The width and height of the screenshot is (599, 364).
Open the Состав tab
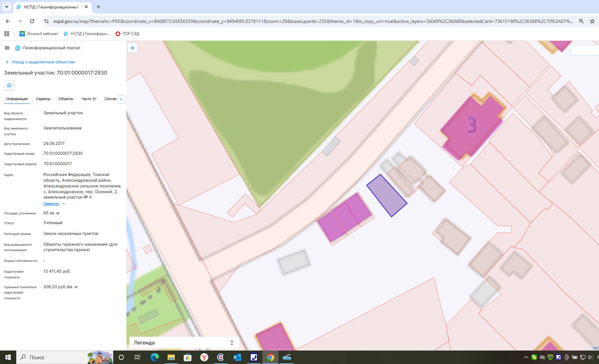click(x=110, y=99)
